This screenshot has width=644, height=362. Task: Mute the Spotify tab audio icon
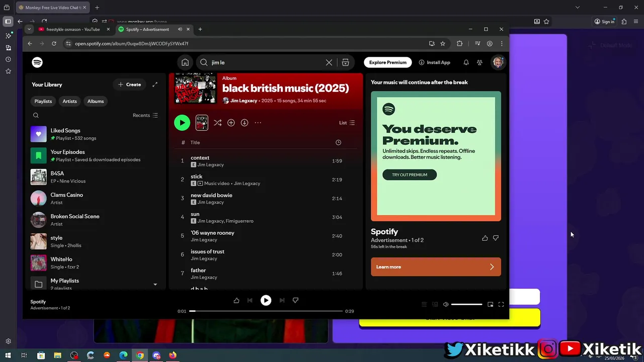click(180, 29)
